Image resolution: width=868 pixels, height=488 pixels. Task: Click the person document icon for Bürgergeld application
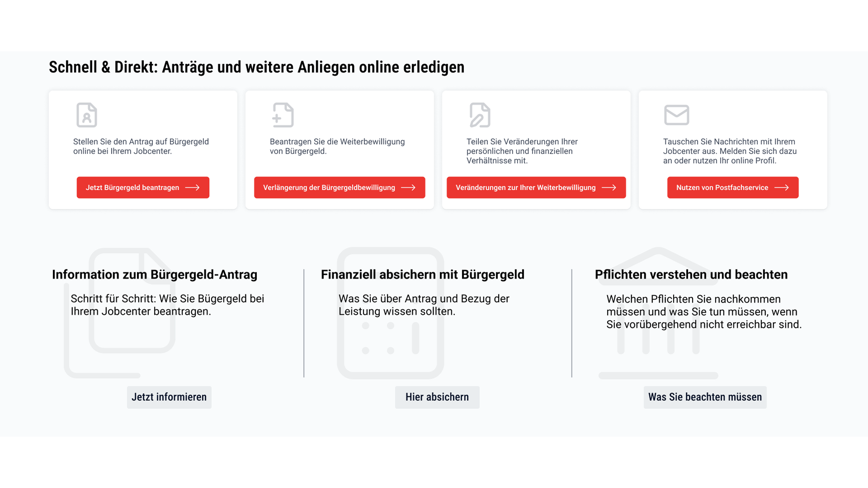click(x=87, y=115)
